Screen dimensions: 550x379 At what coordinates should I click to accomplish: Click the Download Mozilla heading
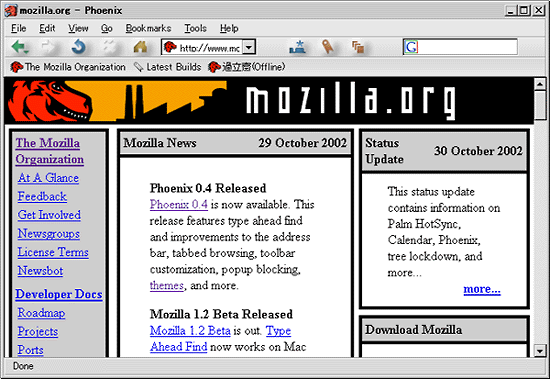point(413,330)
